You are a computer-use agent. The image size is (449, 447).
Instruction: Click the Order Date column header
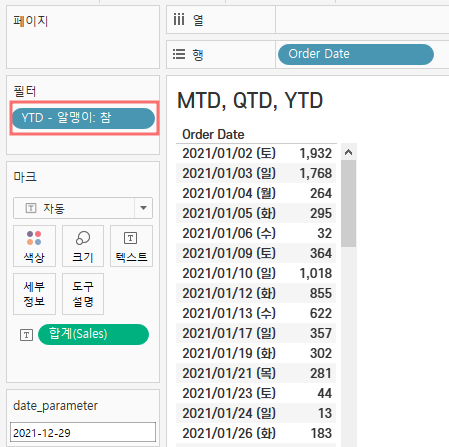(x=213, y=134)
